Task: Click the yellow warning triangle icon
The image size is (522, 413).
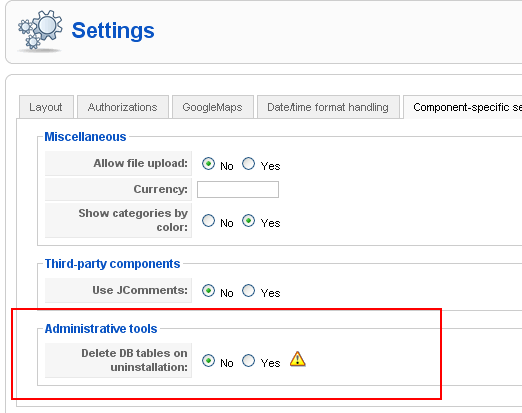Action: tap(298, 359)
